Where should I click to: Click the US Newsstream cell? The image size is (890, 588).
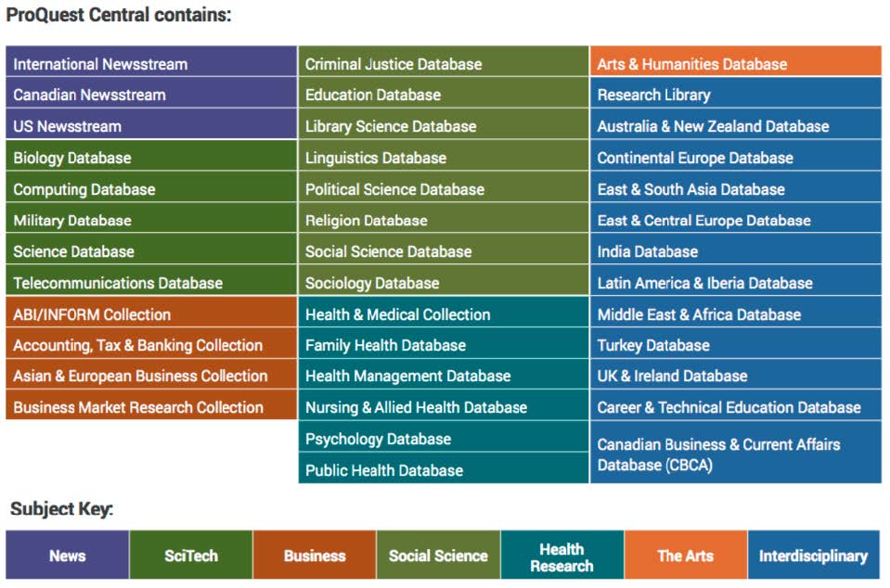[x=151, y=124]
